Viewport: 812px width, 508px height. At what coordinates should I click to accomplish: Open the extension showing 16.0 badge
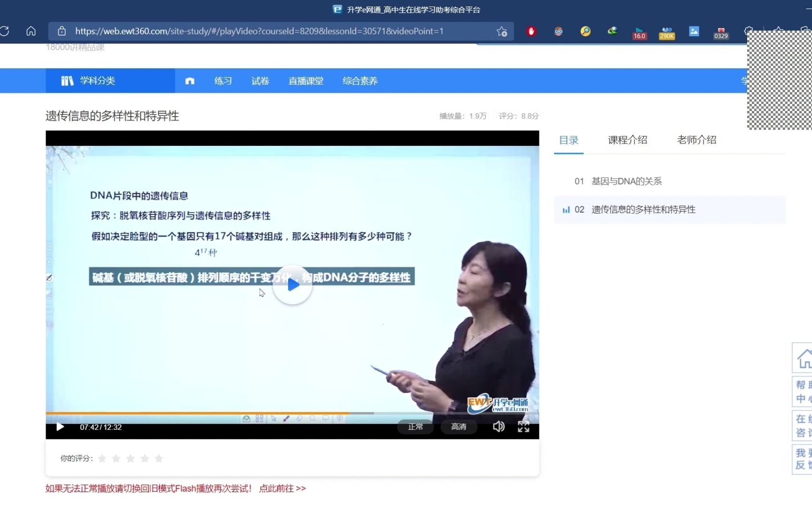pyautogui.click(x=640, y=33)
